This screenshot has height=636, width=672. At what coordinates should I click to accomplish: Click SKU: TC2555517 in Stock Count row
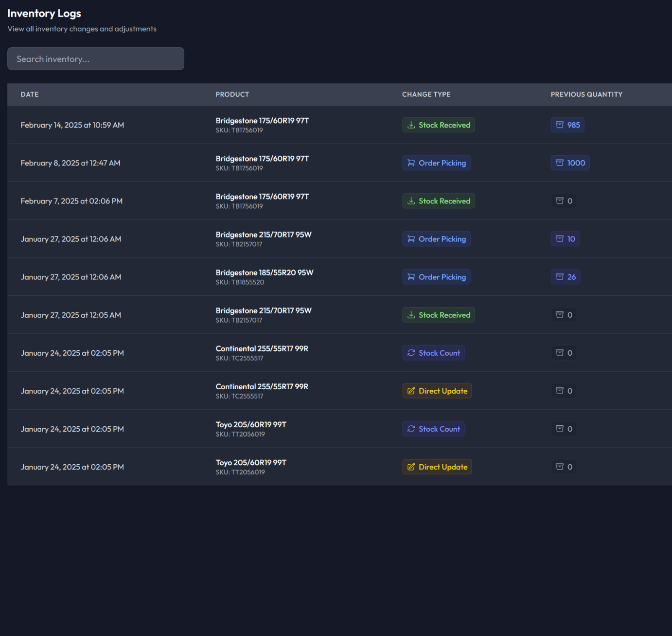(x=240, y=358)
